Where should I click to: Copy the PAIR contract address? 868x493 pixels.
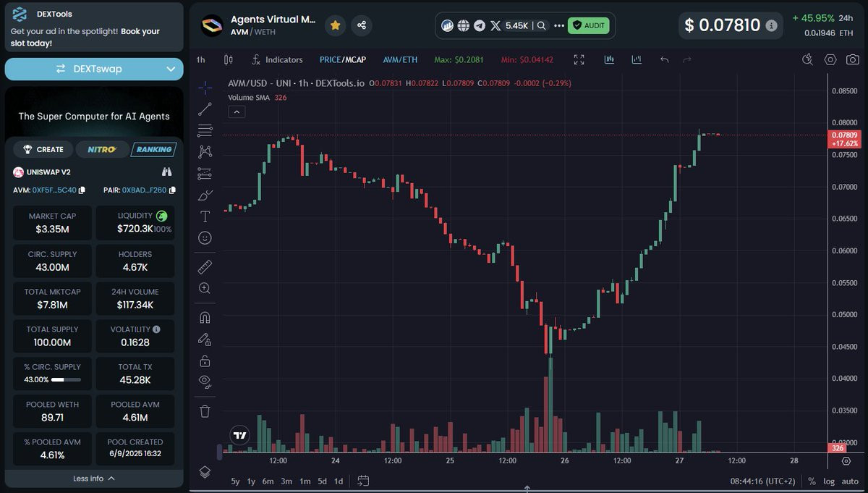pos(172,190)
